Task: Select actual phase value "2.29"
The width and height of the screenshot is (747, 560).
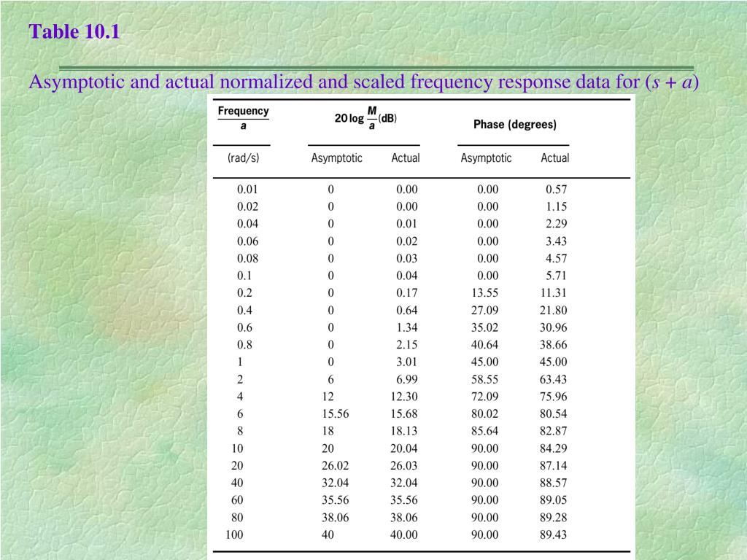Action: point(557,223)
